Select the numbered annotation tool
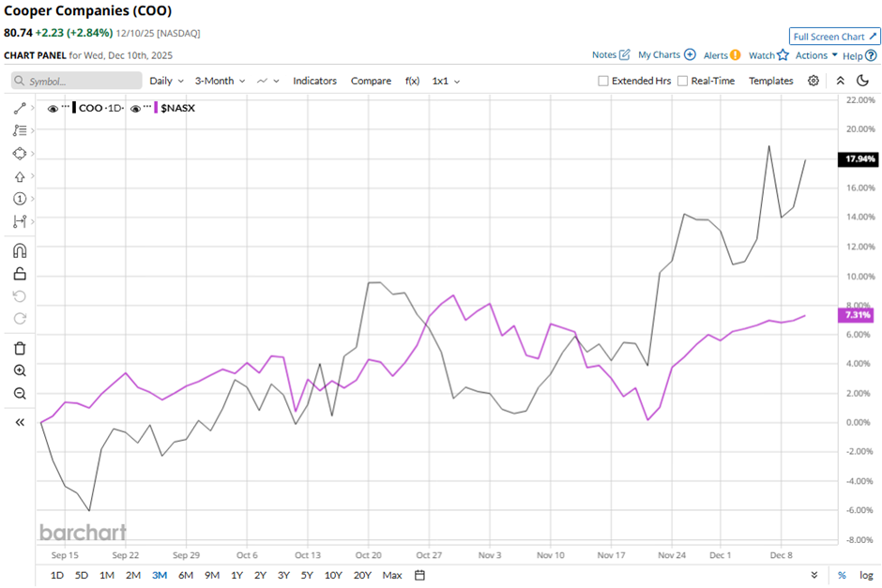This screenshot has height=588, width=882. [20, 199]
